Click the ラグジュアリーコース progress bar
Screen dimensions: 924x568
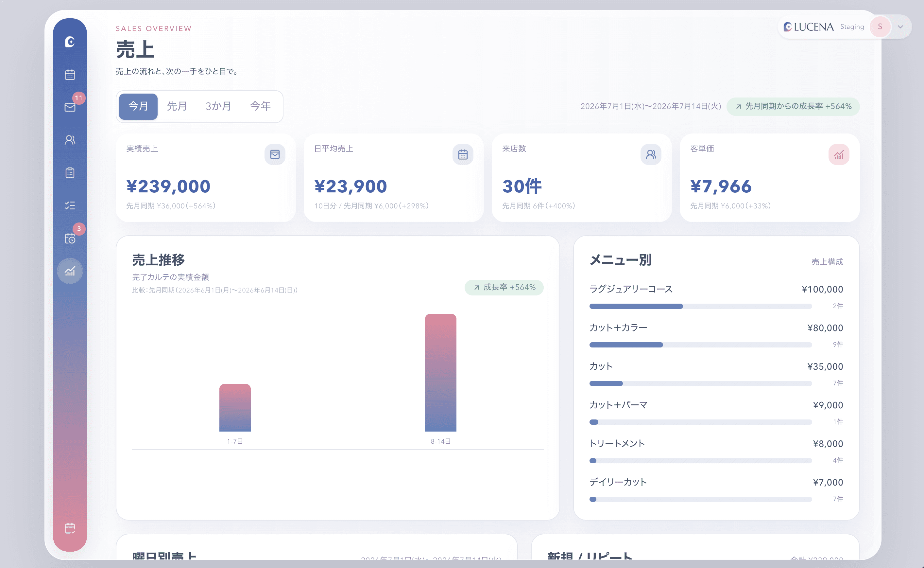(701, 306)
